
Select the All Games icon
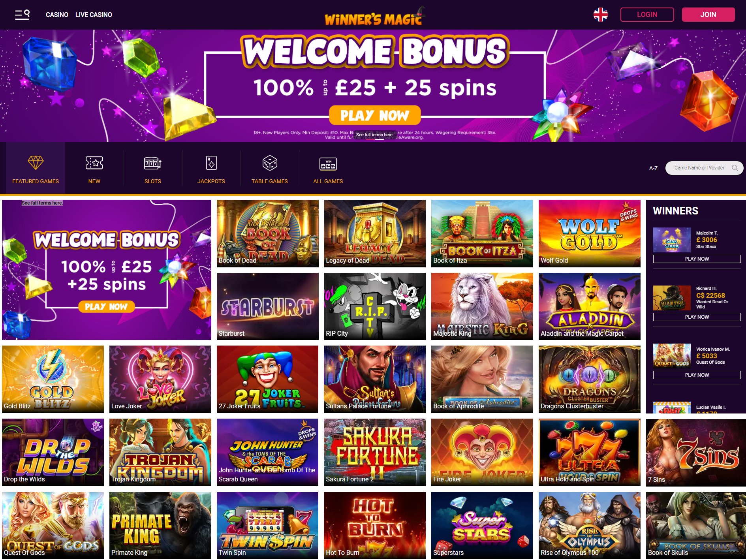[x=328, y=163]
